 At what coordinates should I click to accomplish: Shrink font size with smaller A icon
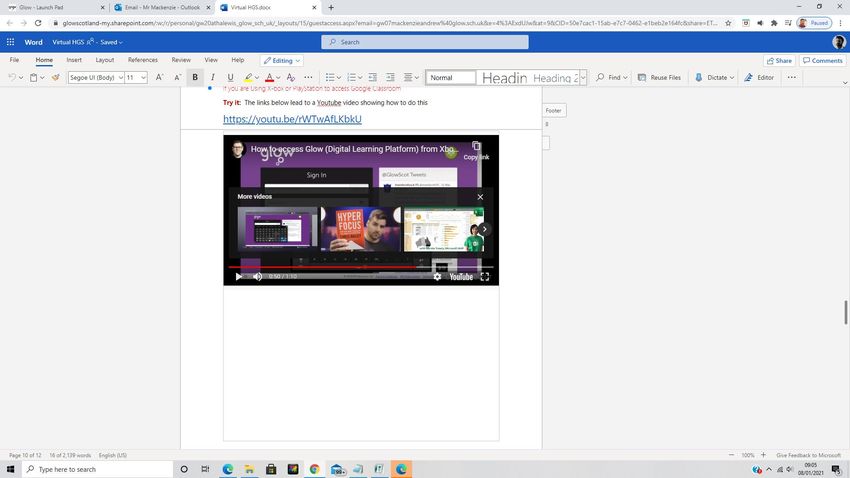[177, 77]
